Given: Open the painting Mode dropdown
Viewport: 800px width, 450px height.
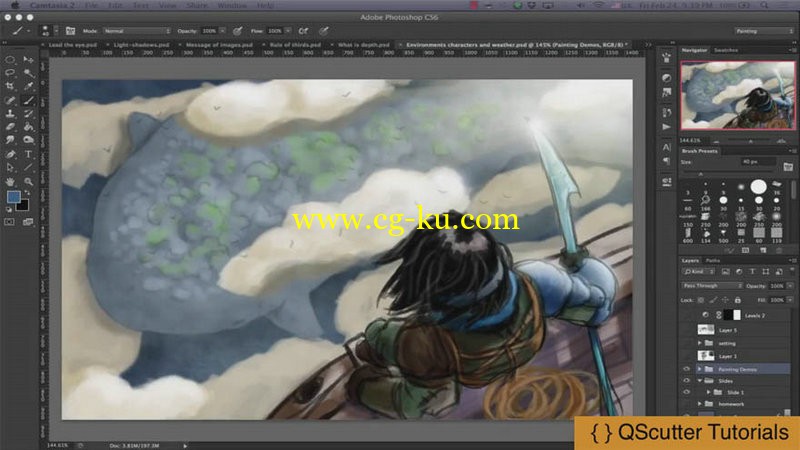Looking at the screenshot, I should pos(137,31).
